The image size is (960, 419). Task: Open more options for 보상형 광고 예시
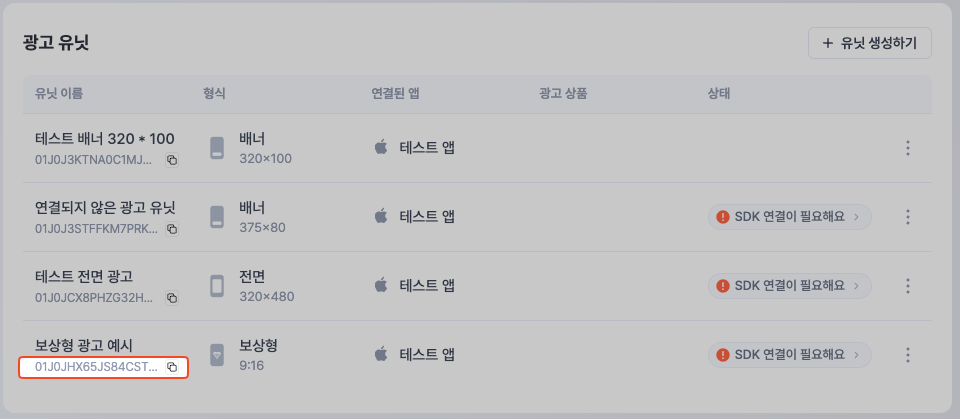tap(908, 355)
